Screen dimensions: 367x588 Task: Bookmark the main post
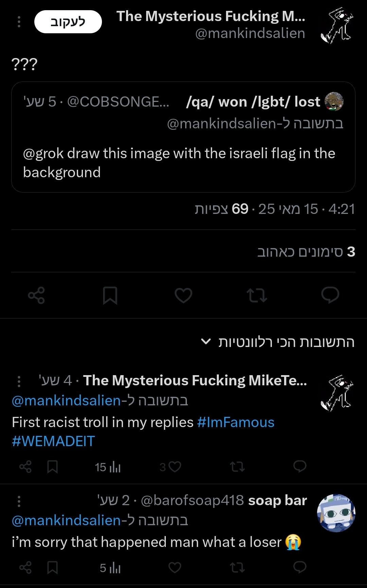(x=110, y=295)
